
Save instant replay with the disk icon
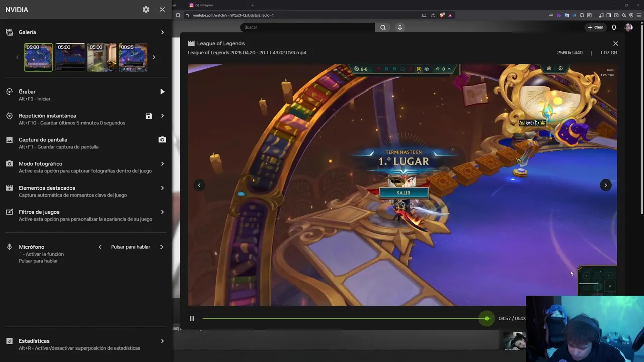coord(149,116)
